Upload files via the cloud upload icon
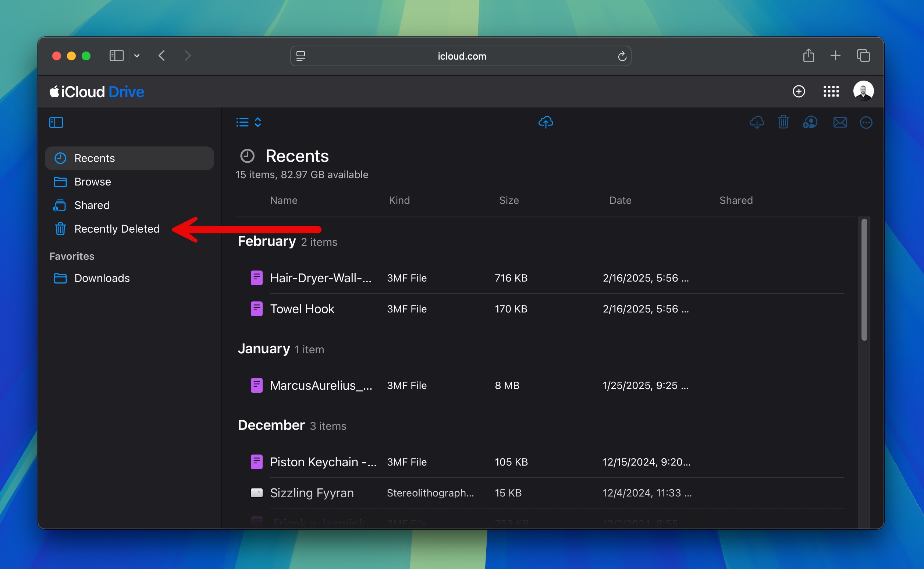The height and width of the screenshot is (569, 924). point(546,121)
